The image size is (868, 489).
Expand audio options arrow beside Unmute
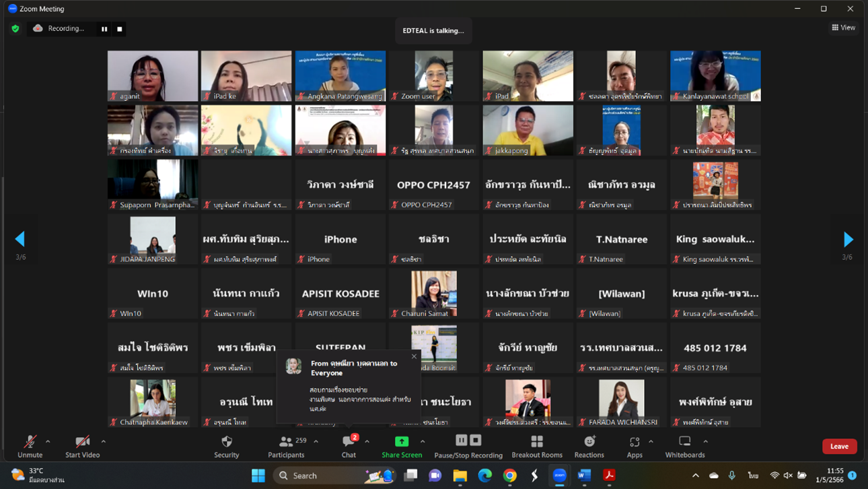[x=48, y=442]
